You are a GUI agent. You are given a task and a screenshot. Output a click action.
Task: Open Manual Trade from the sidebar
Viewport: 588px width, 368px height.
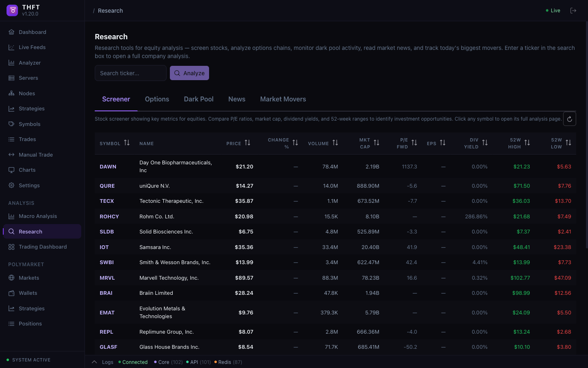tap(36, 155)
